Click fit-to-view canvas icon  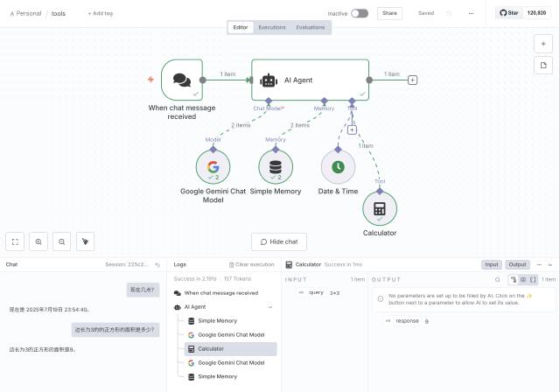point(15,241)
